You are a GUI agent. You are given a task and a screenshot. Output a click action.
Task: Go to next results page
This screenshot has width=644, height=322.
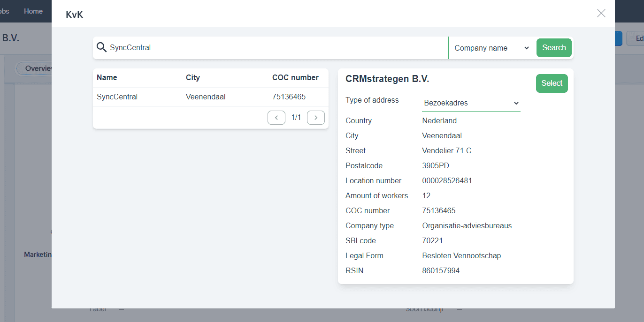pos(316,117)
